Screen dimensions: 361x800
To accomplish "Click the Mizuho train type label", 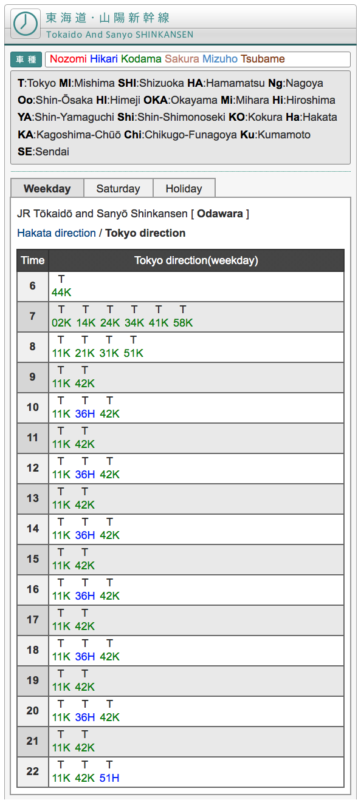I will (220, 59).
